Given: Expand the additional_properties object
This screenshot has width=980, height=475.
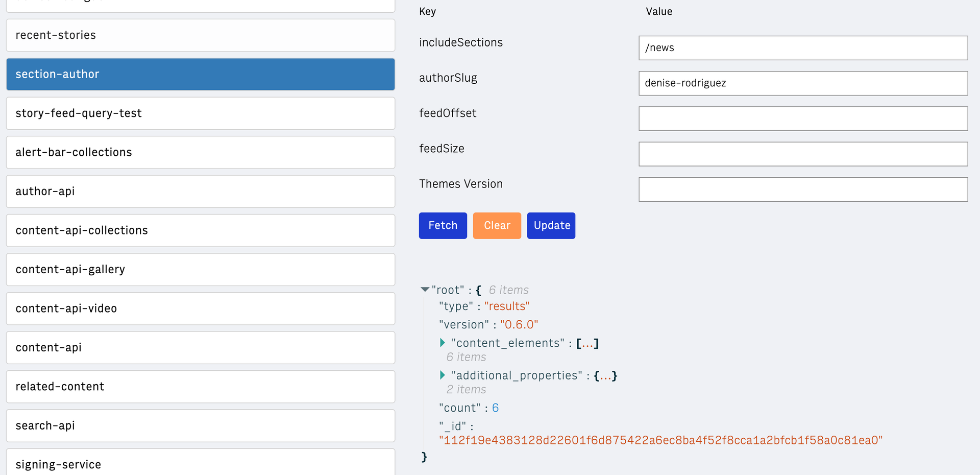Looking at the screenshot, I should 443,375.
